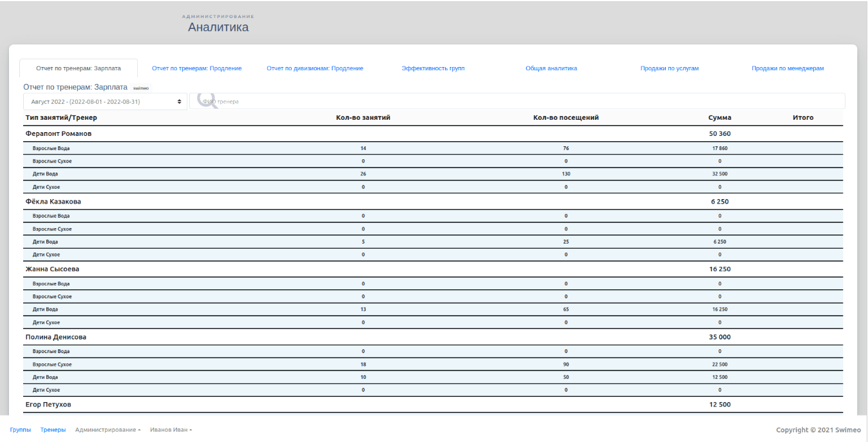Click the ФИО тренера search field
Viewport: 868px width, 442px height.
[517, 101]
